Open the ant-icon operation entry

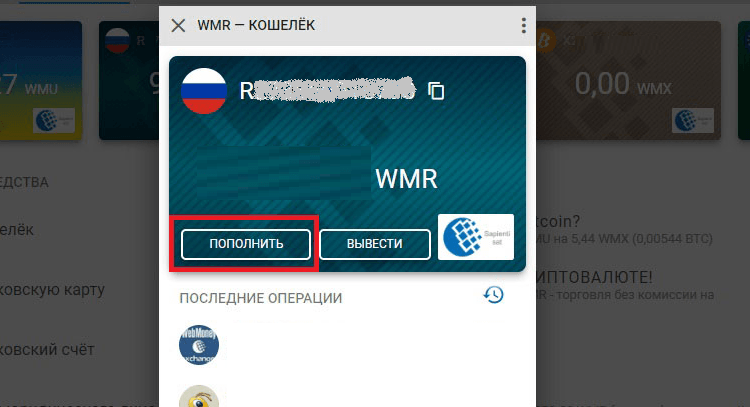pos(199,397)
